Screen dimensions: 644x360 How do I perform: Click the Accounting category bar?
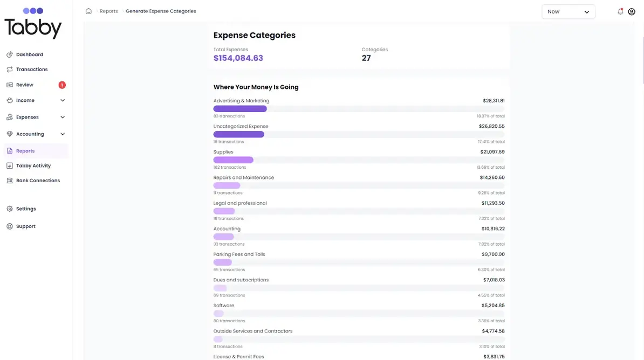[x=359, y=237]
